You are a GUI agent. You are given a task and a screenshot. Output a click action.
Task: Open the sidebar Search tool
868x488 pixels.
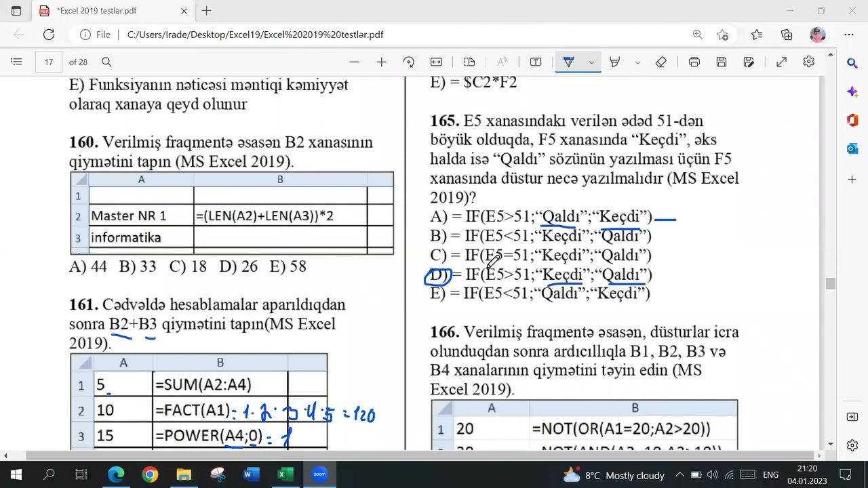tap(852, 63)
